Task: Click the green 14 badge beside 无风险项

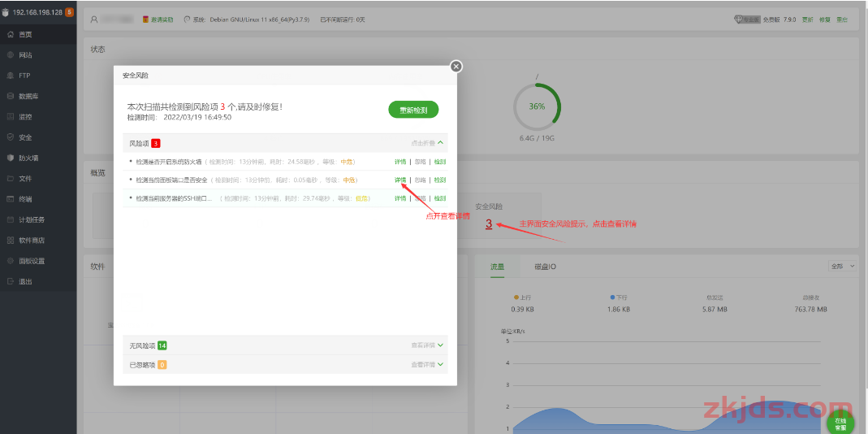Action: 162,345
